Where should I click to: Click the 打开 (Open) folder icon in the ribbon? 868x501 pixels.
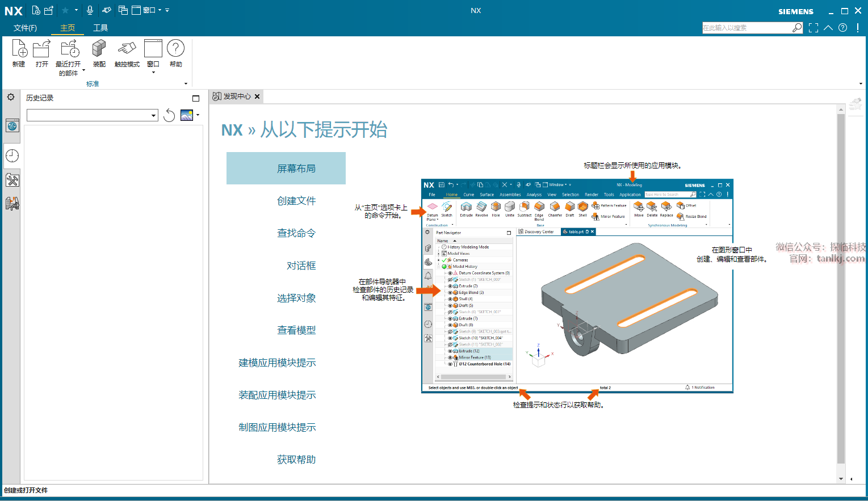pos(41,49)
